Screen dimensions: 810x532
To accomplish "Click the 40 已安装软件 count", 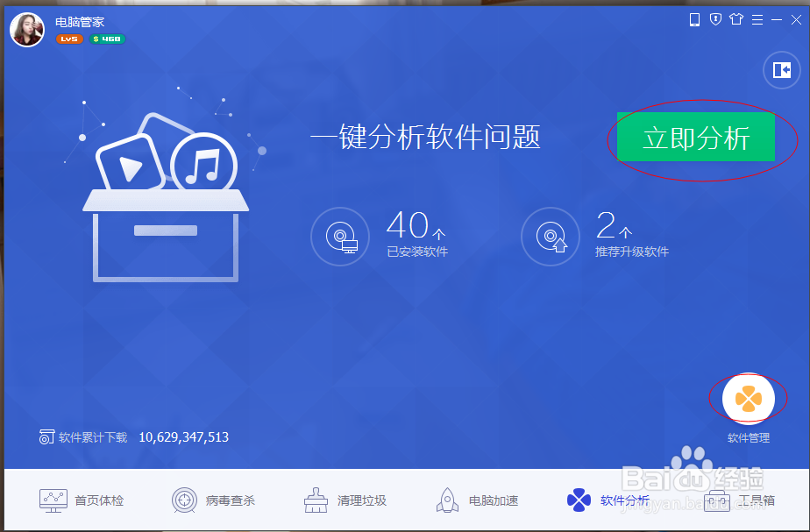I will (417, 233).
